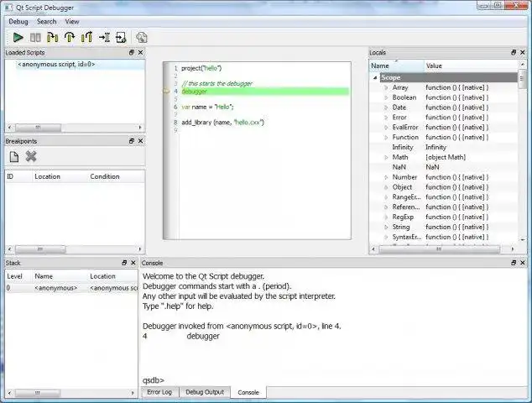Click the Name header in Stack
The image size is (532, 403).
tap(60, 276)
